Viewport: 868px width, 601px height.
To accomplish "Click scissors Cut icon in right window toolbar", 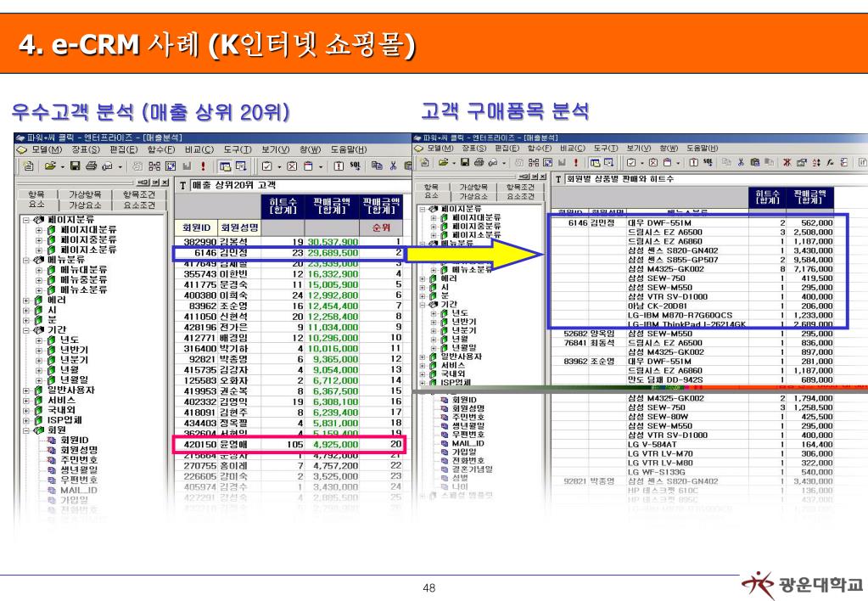I will coord(741,162).
